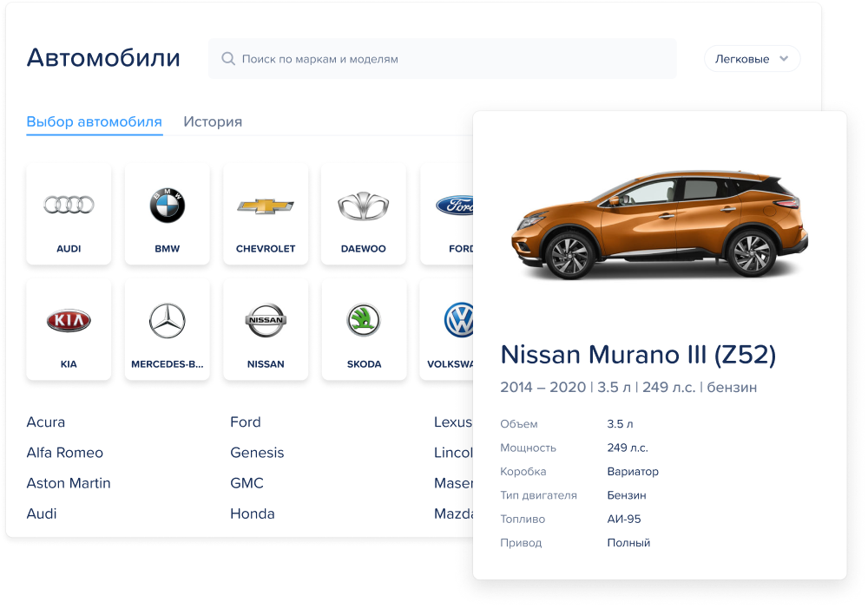Click the Бензин engine type value
868x608 pixels.
click(627, 495)
